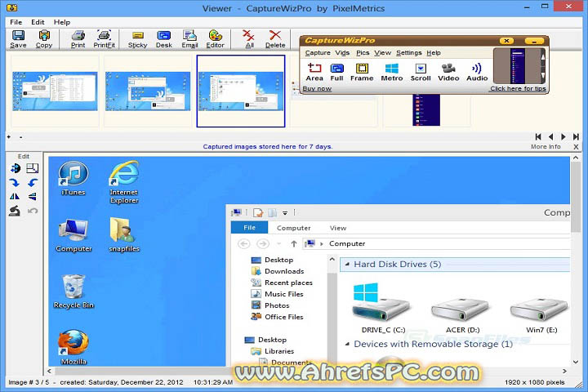Open the Click here for tips link
Viewport: 588px width, 392px height.
[x=518, y=89]
